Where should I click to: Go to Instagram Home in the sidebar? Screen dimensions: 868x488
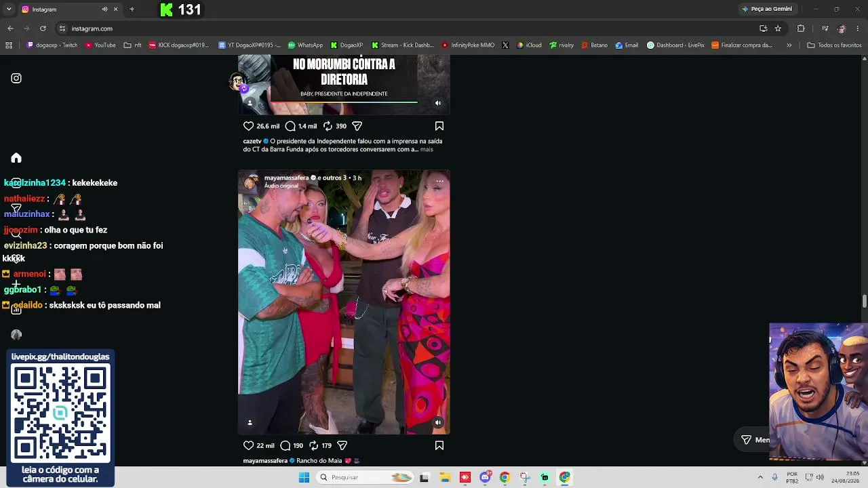pyautogui.click(x=16, y=158)
